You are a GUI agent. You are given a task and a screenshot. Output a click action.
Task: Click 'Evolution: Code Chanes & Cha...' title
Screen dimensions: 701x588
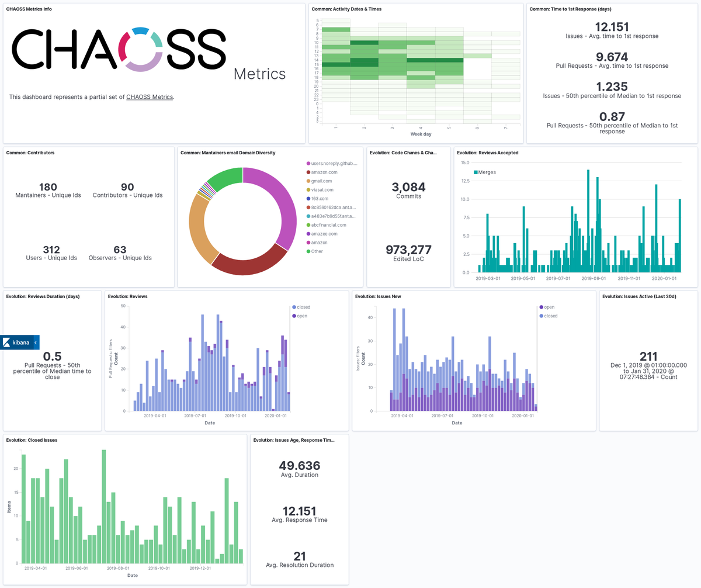click(403, 153)
